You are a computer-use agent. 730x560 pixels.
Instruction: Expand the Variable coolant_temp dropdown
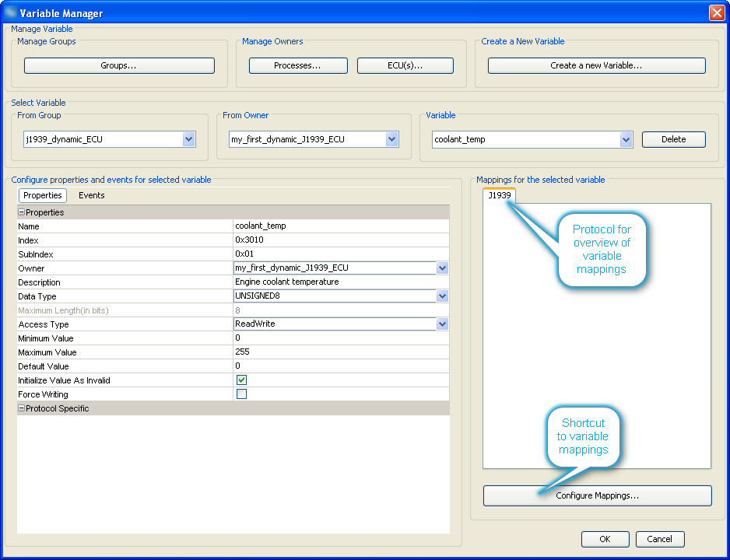click(626, 139)
